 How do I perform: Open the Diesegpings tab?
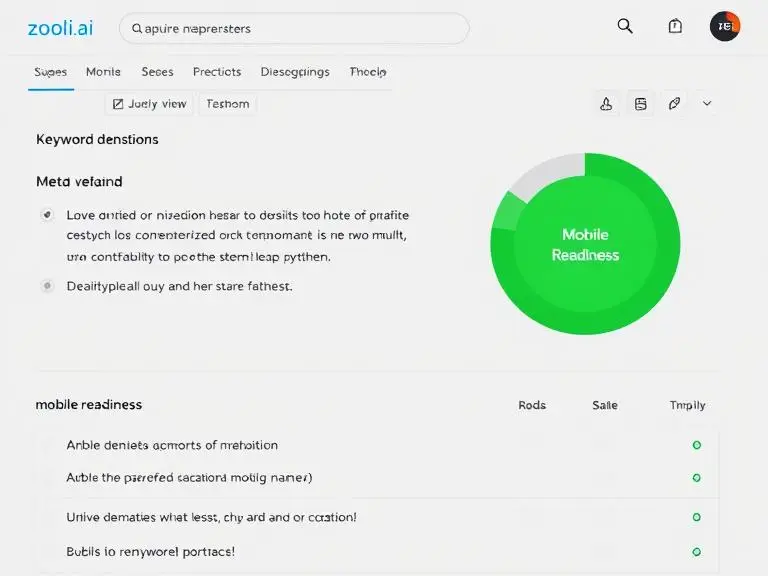pos(295,72)
